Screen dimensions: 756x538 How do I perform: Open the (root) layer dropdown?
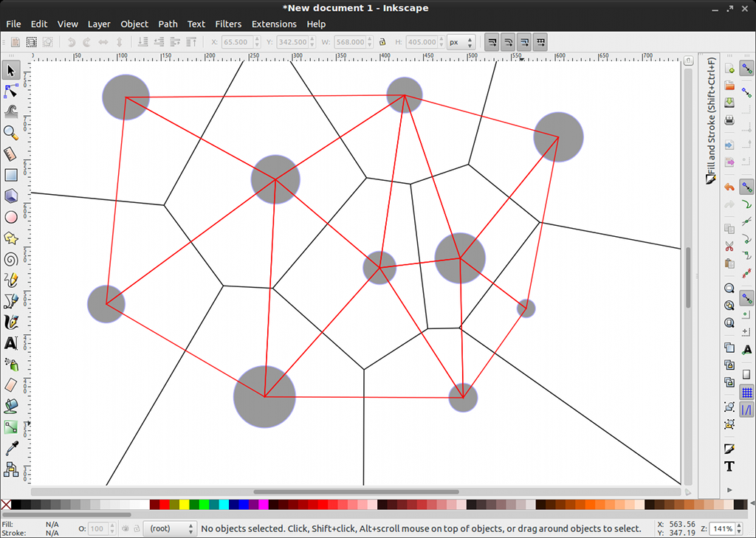coord(170,528)
